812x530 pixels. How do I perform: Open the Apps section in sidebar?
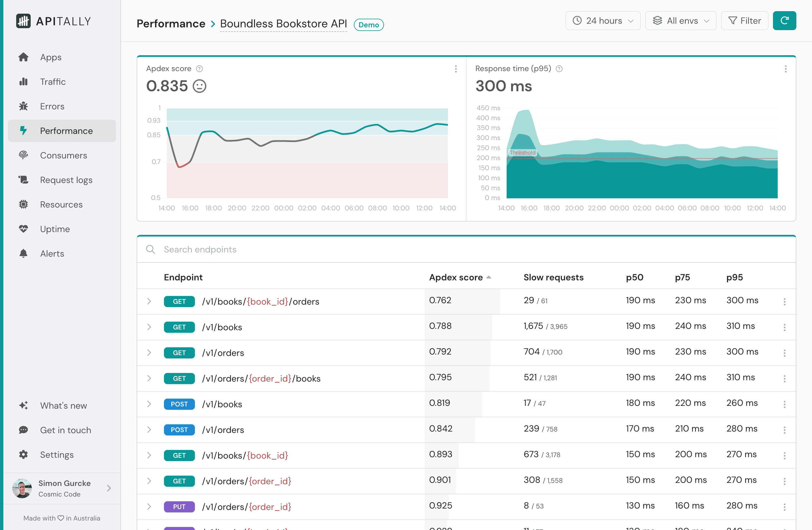pos(50,57)
